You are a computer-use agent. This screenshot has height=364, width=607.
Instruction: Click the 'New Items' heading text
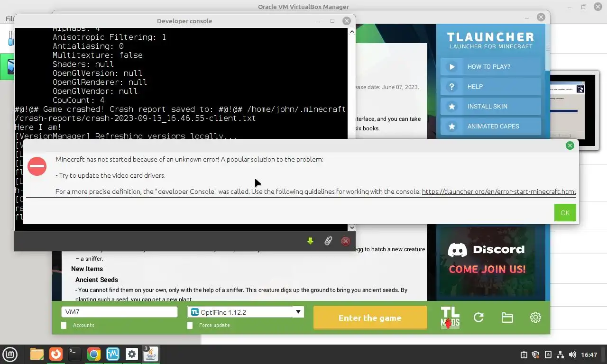[x=87, y=269]
